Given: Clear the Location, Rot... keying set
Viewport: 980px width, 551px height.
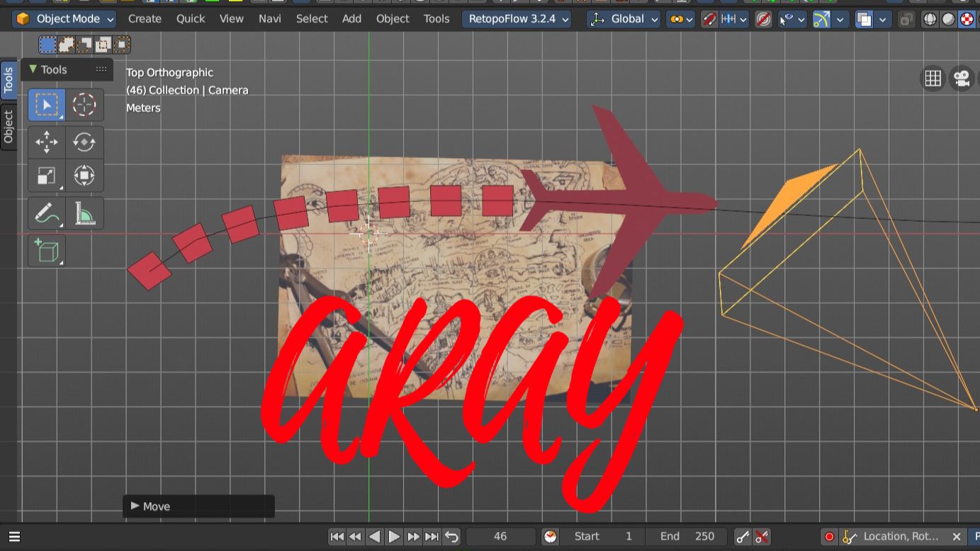Looking at the screenshot, I should point(956,537).
